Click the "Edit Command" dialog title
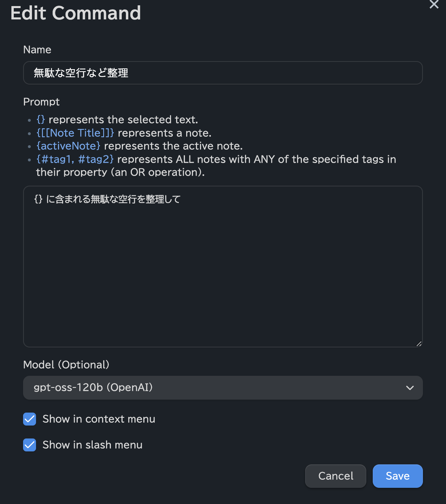Image resolution: width=446 pixels, height=504 pixels. (x=76, y=13)
